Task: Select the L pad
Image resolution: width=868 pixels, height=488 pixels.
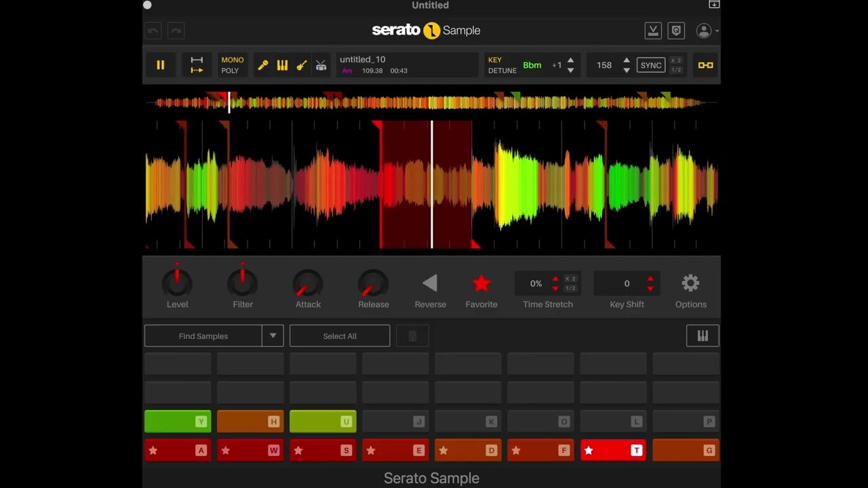Action: coord(613,422)
